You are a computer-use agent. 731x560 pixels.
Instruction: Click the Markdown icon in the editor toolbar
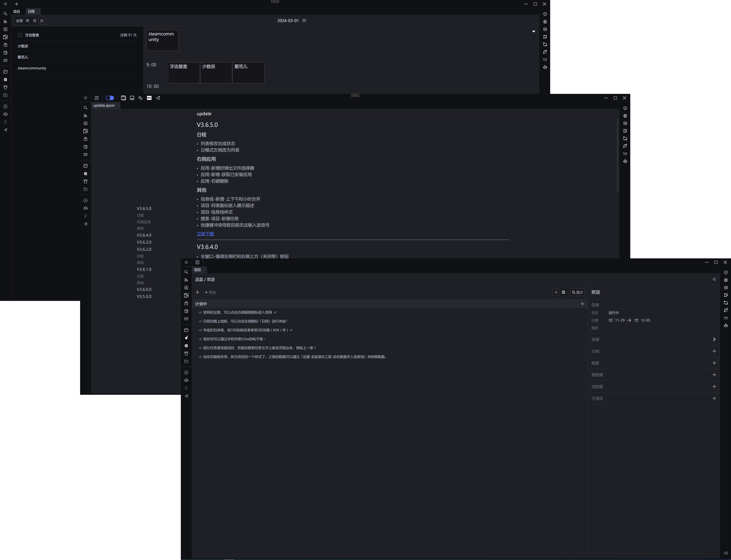click(149, 98)
